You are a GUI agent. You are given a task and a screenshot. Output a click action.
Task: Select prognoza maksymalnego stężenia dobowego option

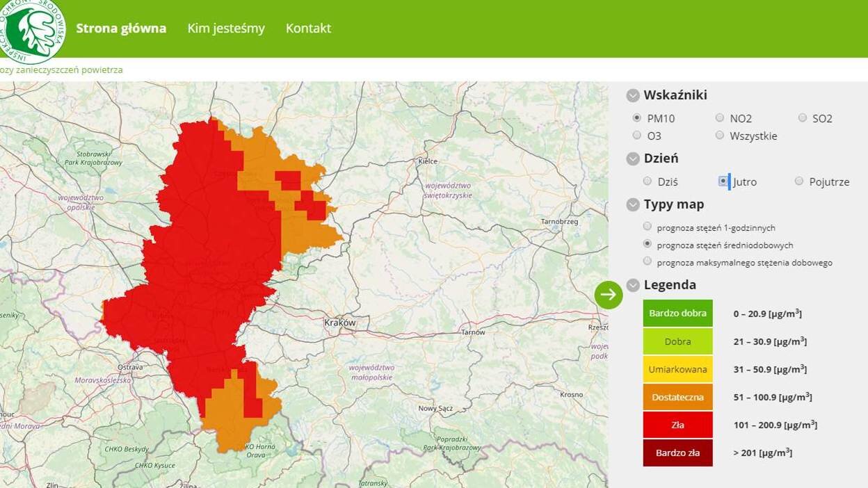pyautogui.click(x=648, y=261)
